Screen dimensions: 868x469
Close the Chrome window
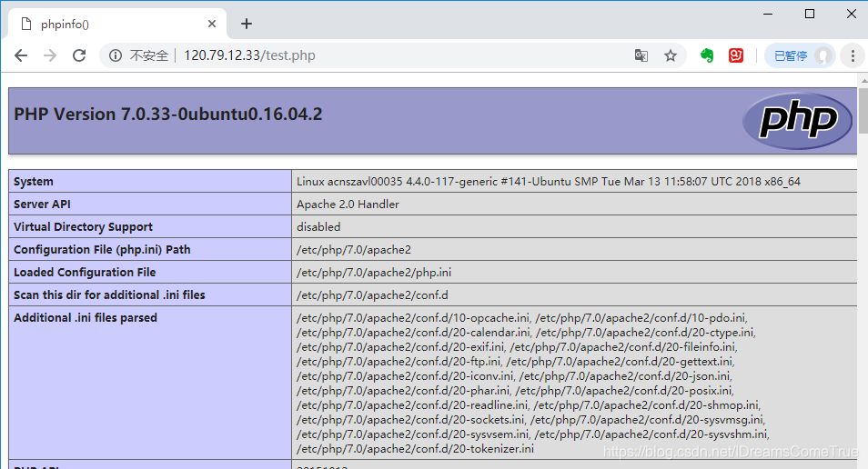(852, 14)
